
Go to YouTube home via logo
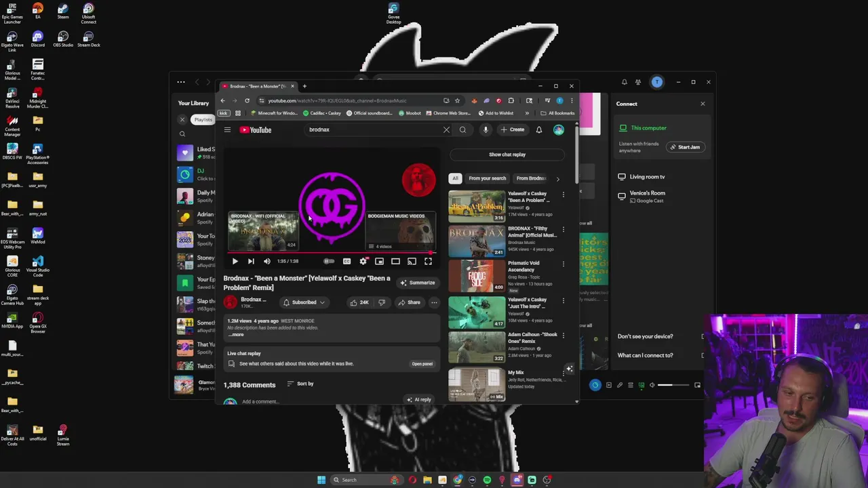(x=256, y=129)
